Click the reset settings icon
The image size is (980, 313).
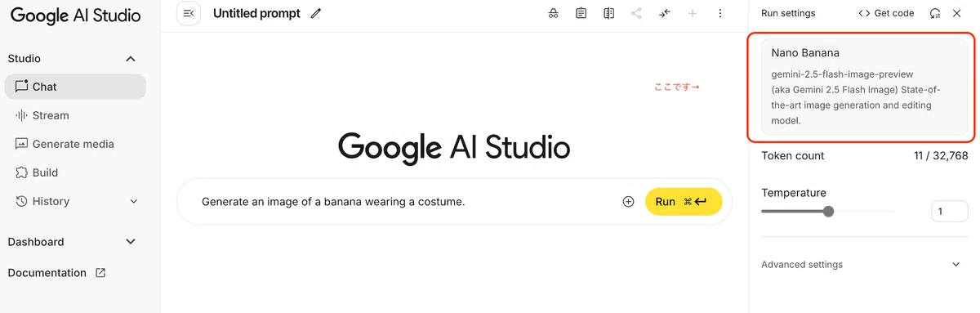[x=934, y=13]
